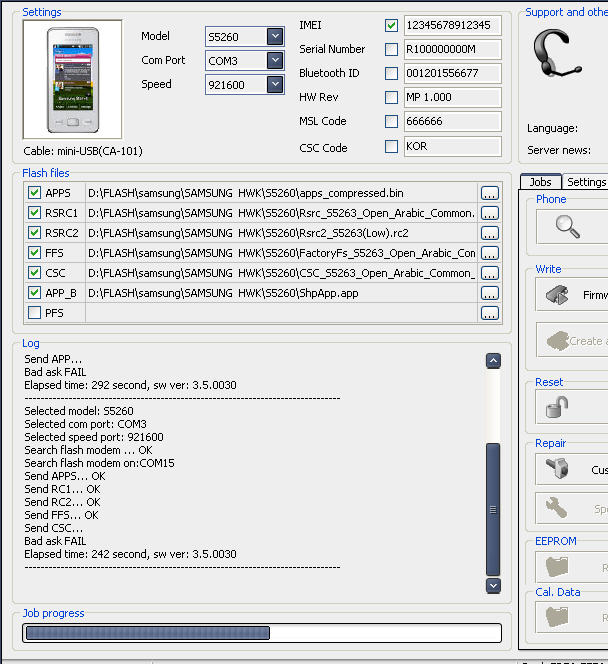Click the log scroll down arrow
608x664 pixels.
click(493, 586)
